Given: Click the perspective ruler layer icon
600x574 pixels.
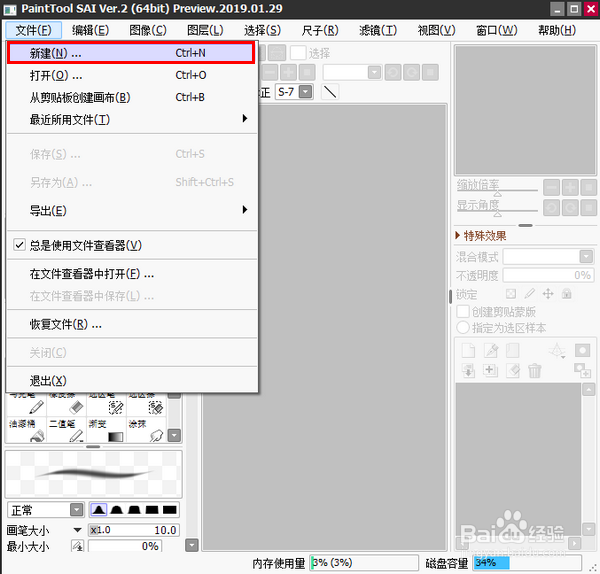Looking at the screenshot, I should coord(557,350).
